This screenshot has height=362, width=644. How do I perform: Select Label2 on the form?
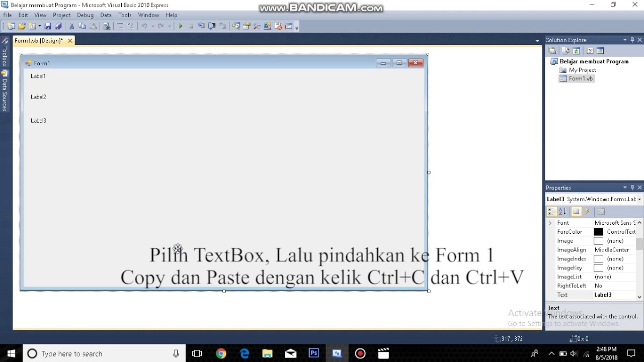coord(38,97)
